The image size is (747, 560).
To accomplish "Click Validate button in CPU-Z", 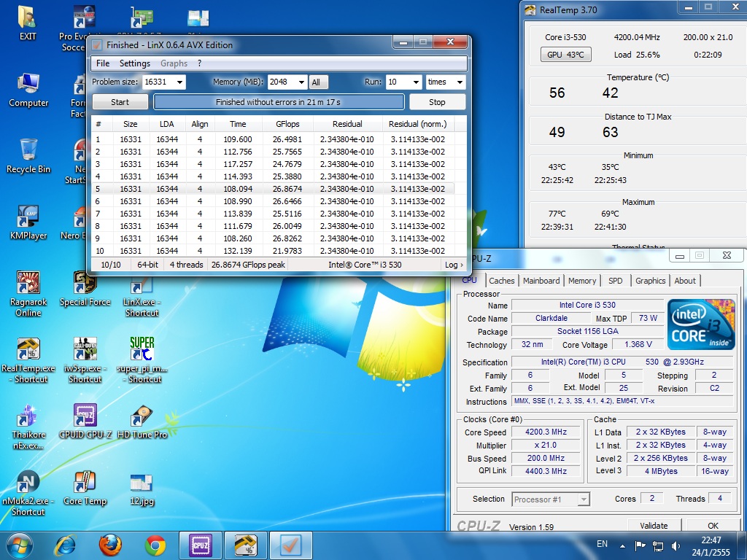I will click(x=653, y=526).
